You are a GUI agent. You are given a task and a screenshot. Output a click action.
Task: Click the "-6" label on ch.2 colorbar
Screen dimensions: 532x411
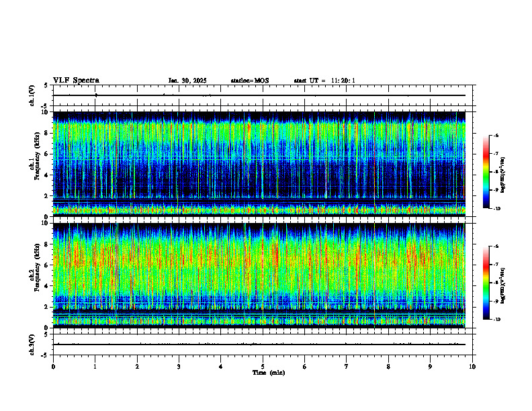click(496, 246)
